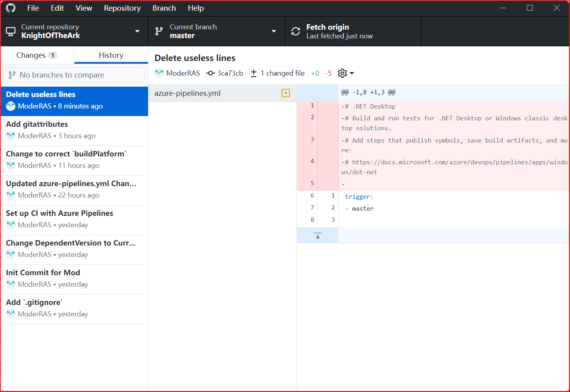This screenshot has width=570, height=392.
Task: Click the GitHub logo icon
Action: (11, 8)
